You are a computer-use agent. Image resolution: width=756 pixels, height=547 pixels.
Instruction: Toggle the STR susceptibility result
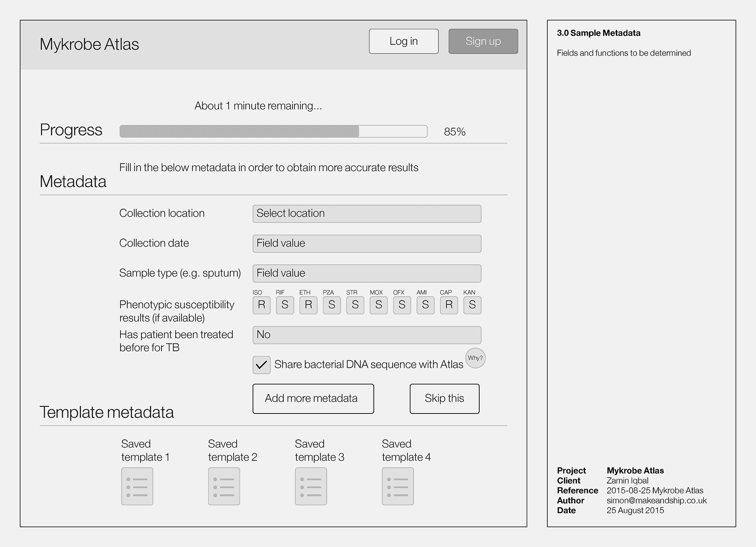tap(355, 305)
